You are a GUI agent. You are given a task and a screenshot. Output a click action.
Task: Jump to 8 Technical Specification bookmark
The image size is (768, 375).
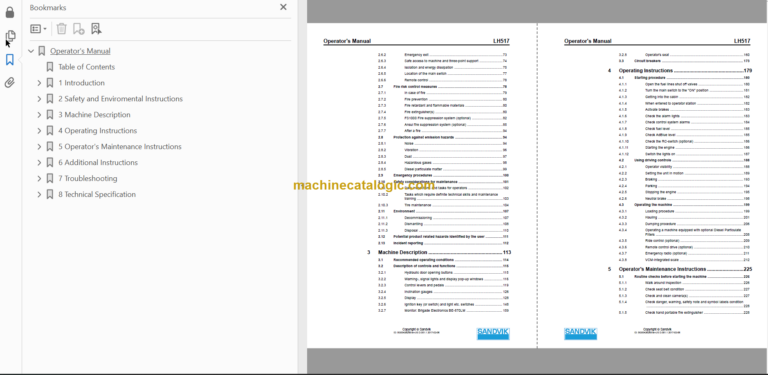97,194
